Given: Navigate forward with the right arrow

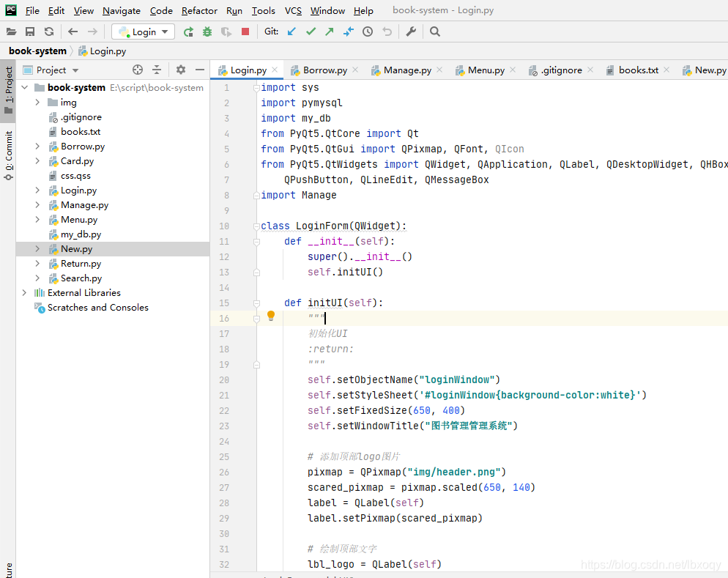Looking at the screenshot, I should pyautogui.click(x=92, y=32).
